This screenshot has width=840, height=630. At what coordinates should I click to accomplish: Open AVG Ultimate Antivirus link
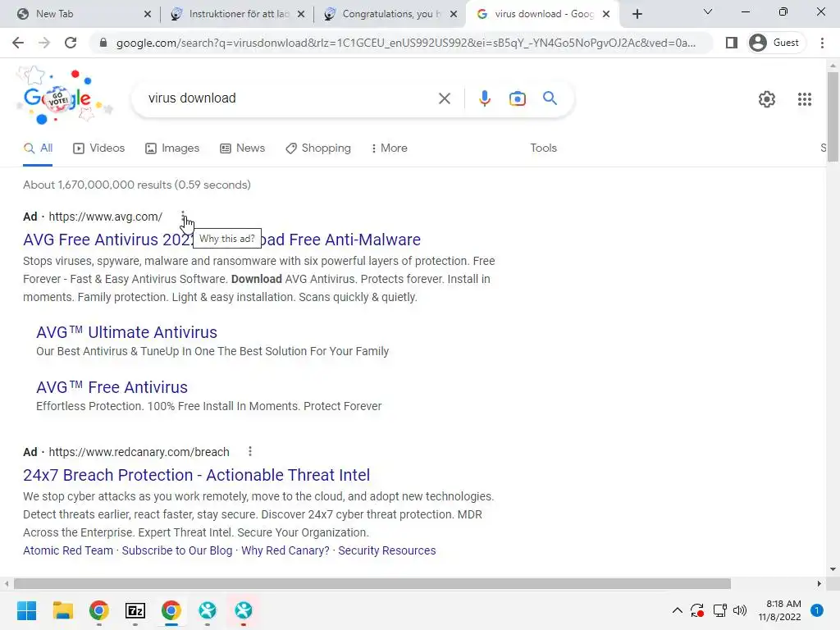[126, 332]
